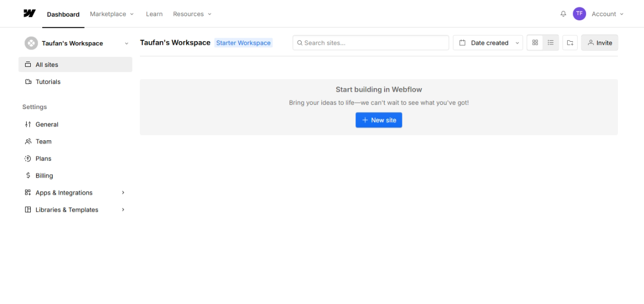Click the Webflow logo icon
Screen dimensions: 644x304
click(29, 14)
